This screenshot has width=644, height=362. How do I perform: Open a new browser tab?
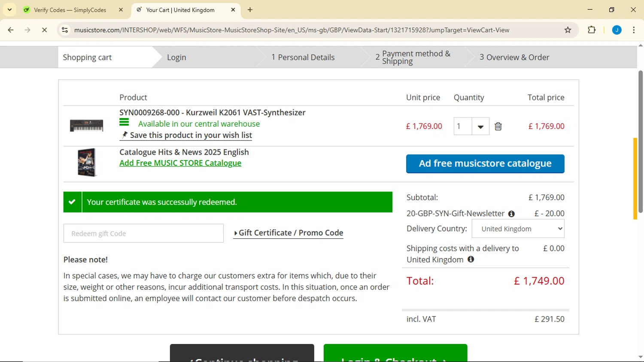click(250, 10)
